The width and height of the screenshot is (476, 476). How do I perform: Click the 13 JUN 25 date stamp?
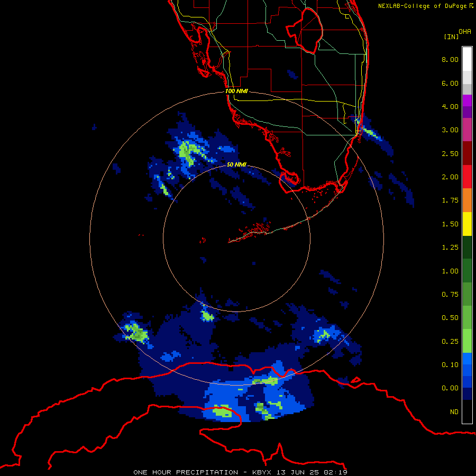coord(299,472)
